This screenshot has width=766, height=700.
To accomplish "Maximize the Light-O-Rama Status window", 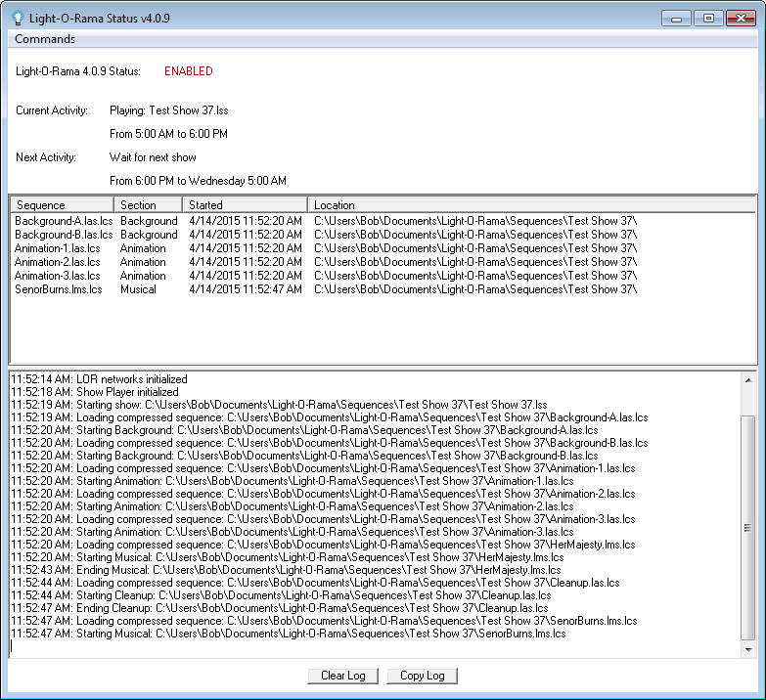I will click(706, 19).
